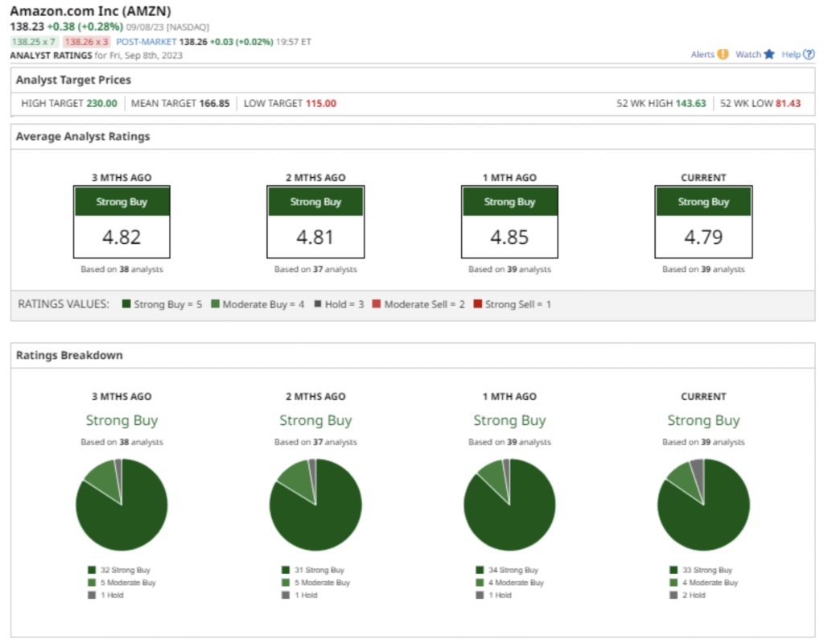Image resolution: width=824 pixels, height=644 pixels.
Task: Open the Help question mark icon
Action: 810,54
